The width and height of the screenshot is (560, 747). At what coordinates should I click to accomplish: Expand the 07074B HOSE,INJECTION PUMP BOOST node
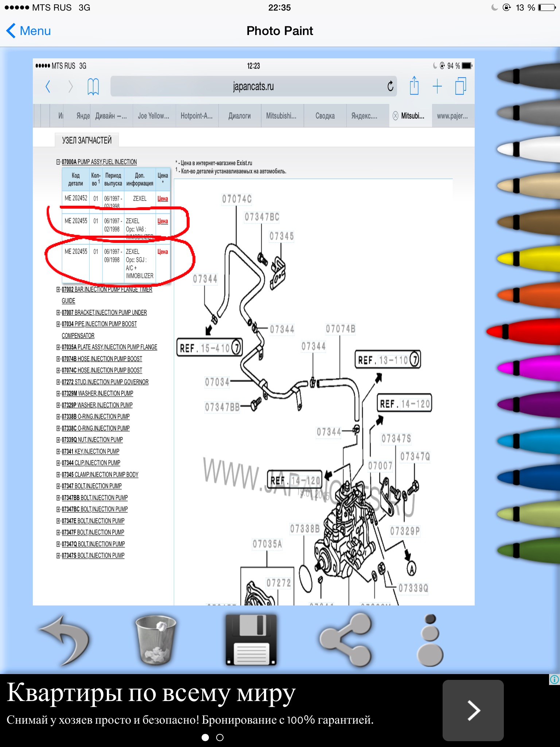point(58,359)
